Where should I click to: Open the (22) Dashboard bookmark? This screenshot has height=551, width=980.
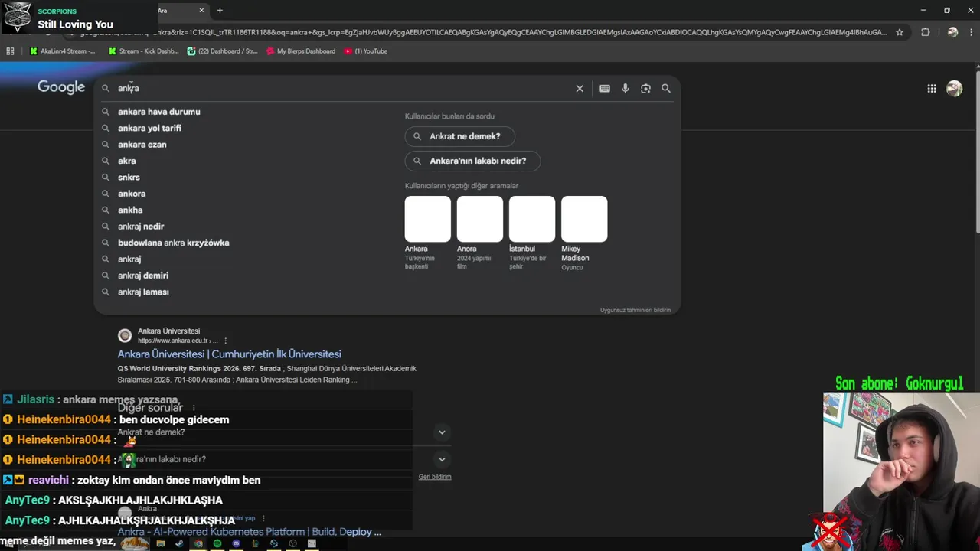coord(223,51)
